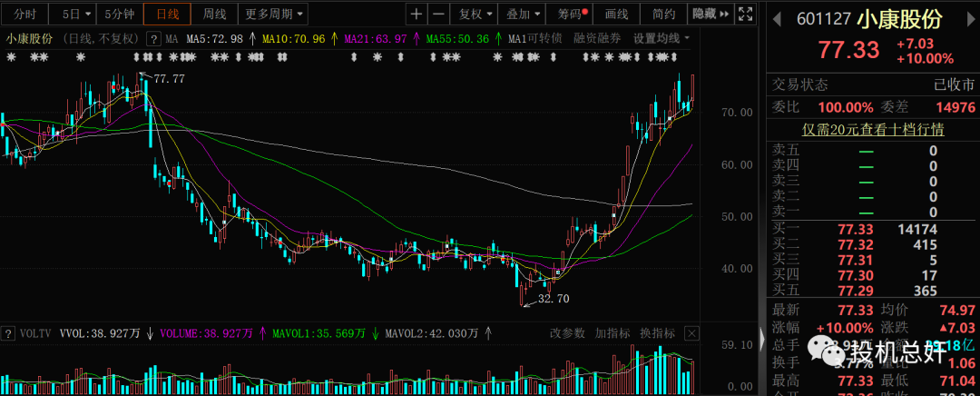
Task: Click 换指标 to change indicator
Action: point(658,333)
